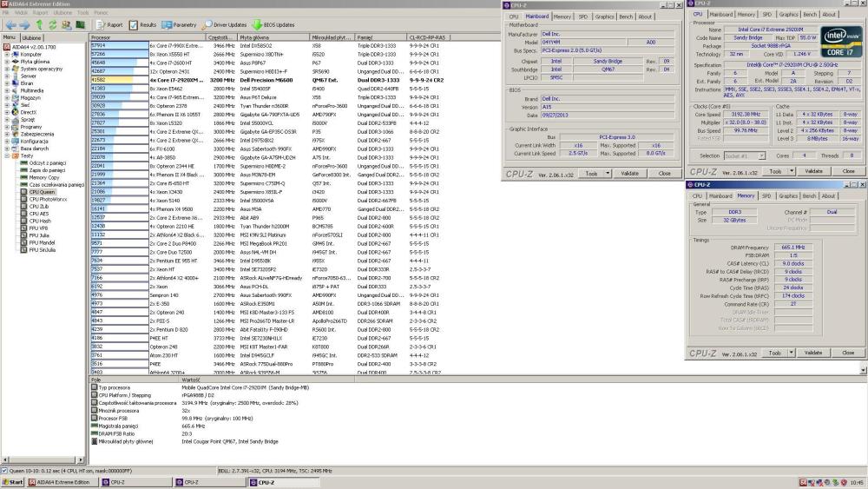The height and width of the screenshot is (489, 868).
Task: Open the Results toolbar button
Action: [143, 25]
